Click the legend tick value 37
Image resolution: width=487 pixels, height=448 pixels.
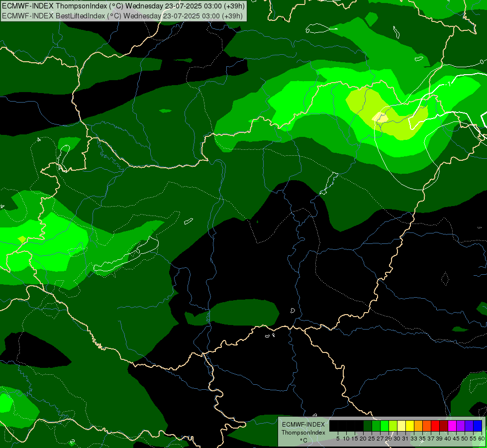click(431, 439)
